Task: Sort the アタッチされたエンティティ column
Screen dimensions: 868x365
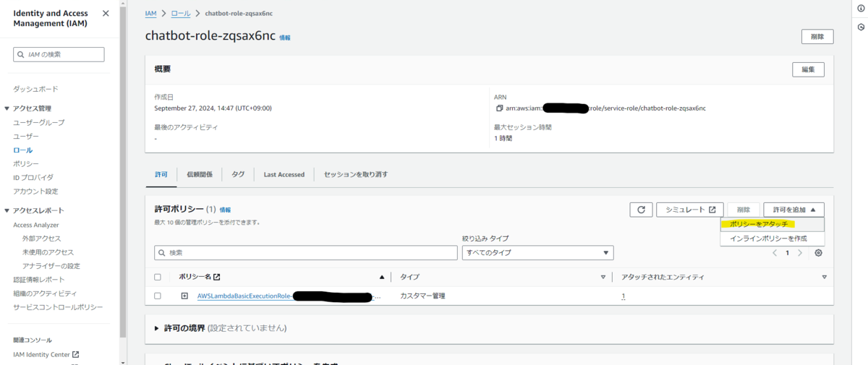Action: tap(824, 277)
